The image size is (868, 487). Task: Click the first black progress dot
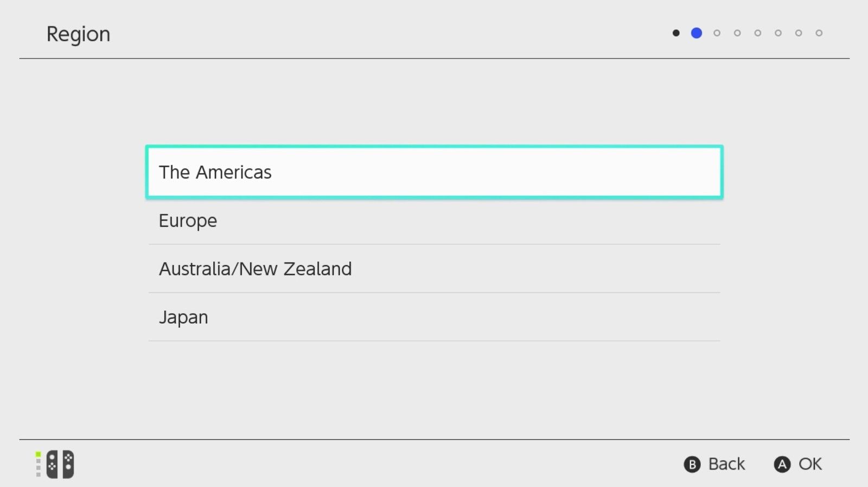click(676, 33)
